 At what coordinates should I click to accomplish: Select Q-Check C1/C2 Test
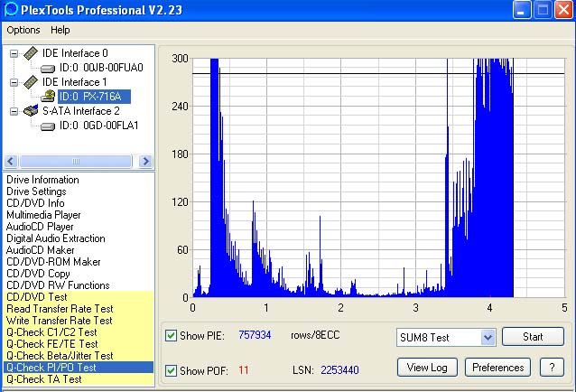[x=79, y=332]
